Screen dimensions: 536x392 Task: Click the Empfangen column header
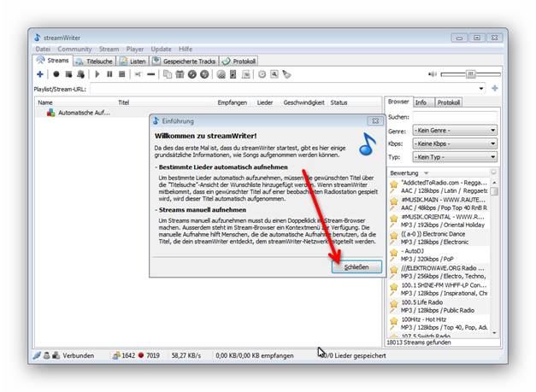[233, 102]
